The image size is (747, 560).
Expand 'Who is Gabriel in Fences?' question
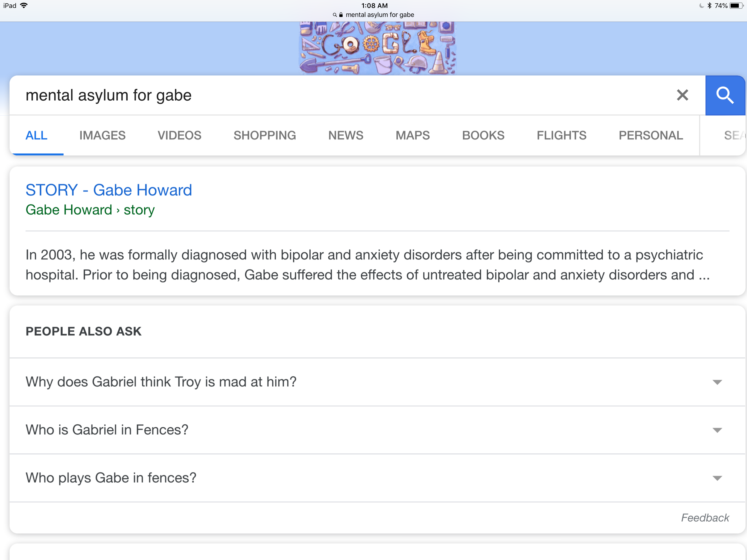(x=717, y=430)
